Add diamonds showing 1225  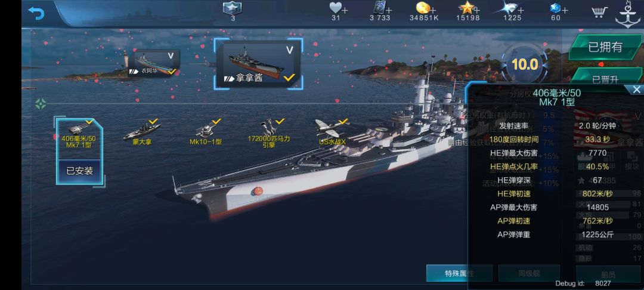(512, 11)
